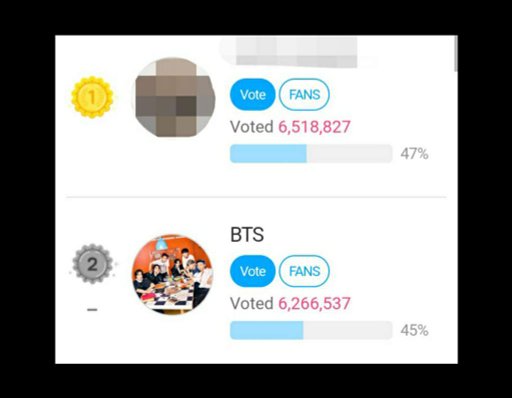The height and width of the screenshot is (398, 512).
Task: Click the "Voted" text under the first-place entry
Action: click(252, 127)
